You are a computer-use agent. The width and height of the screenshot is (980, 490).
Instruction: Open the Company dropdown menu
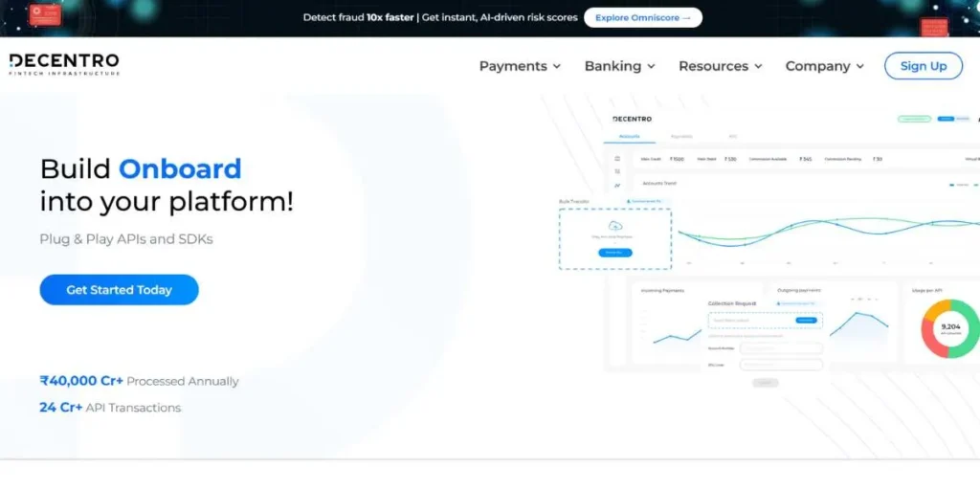[x=824, y=66]
